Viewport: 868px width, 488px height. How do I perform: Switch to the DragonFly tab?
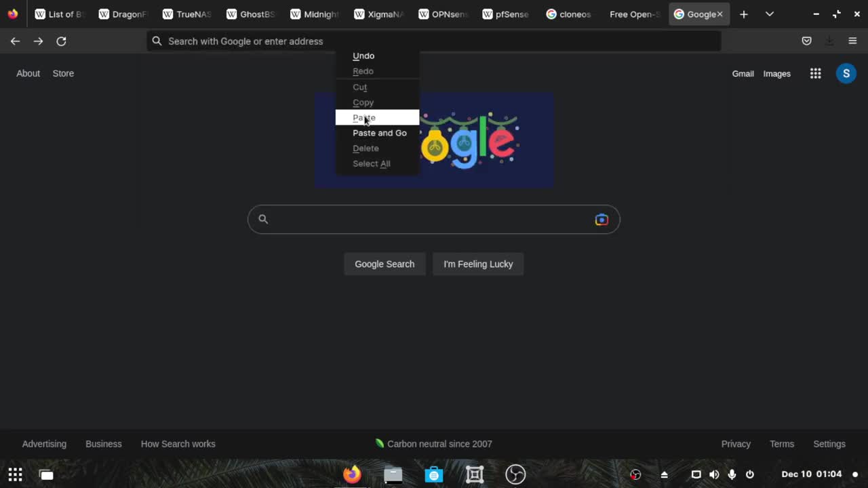click(x=123, y=14)
